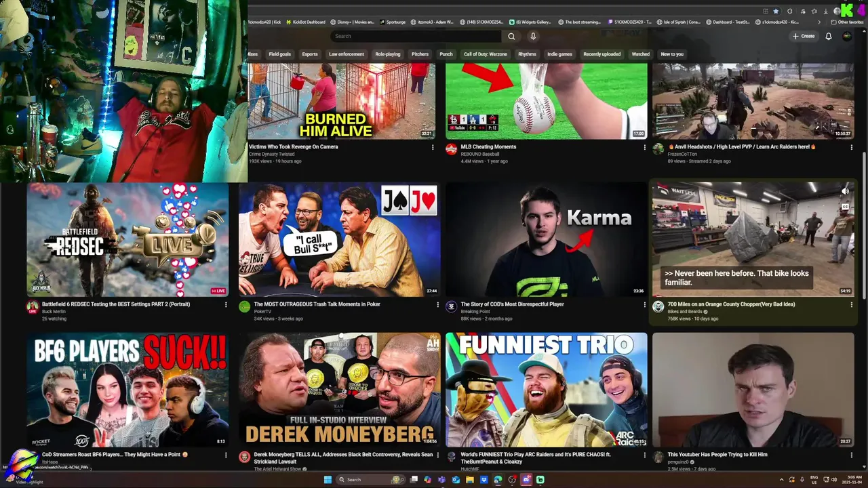868x488 pixels.
Task: Open options for World's FUNNIEST Trio video
Action: (644, 455)
